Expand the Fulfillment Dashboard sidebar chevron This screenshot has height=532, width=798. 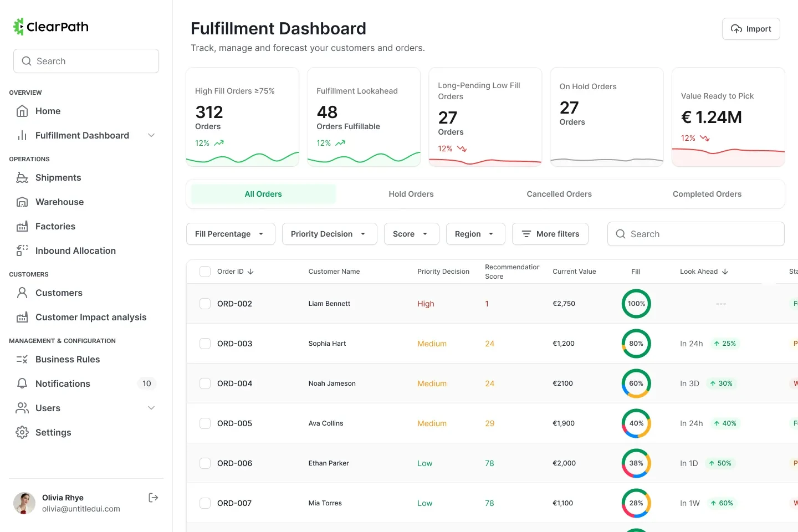tap(151, 135)
